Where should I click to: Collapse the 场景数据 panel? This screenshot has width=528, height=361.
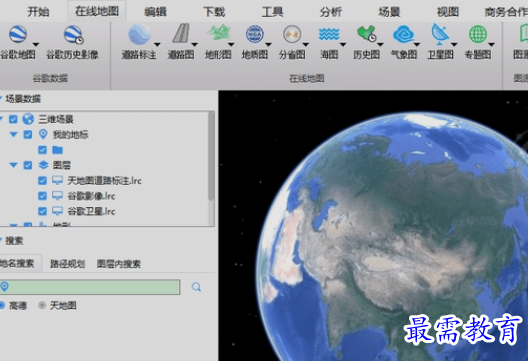[1, 99]
